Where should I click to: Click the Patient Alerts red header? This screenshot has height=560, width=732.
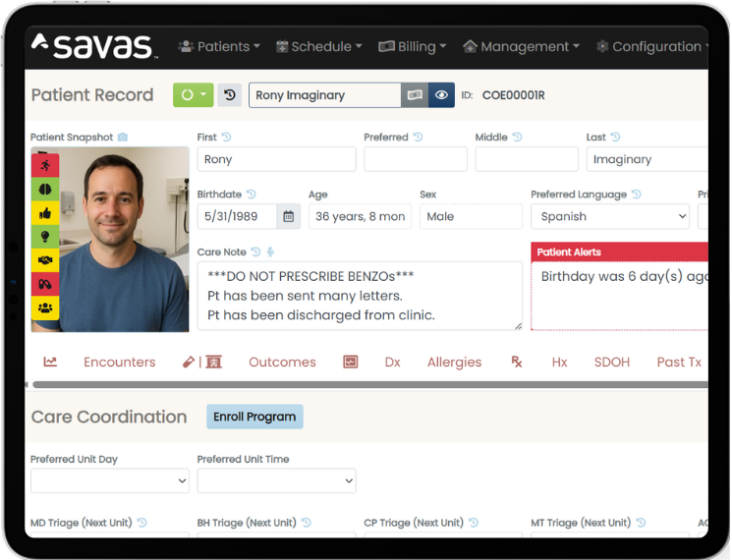click(619, 252)
